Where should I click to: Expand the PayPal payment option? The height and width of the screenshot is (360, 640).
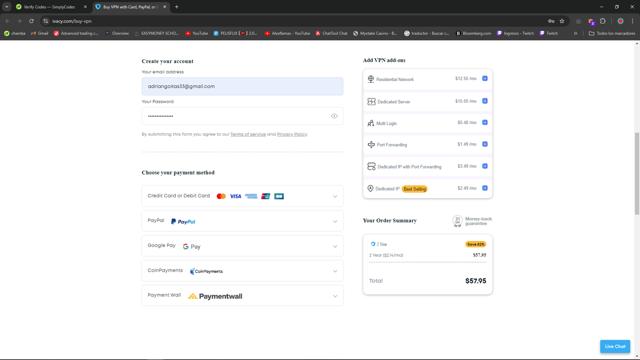point(242,221)
